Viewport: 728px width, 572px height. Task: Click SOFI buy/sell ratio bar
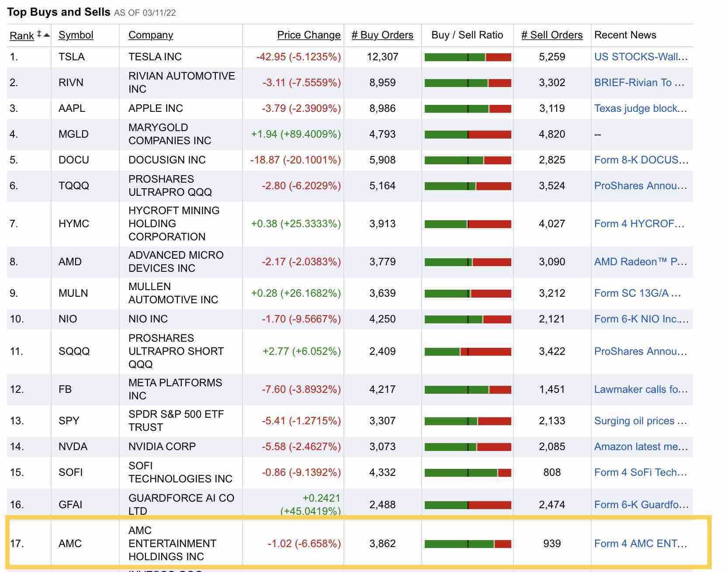click(x=468, y=473)
